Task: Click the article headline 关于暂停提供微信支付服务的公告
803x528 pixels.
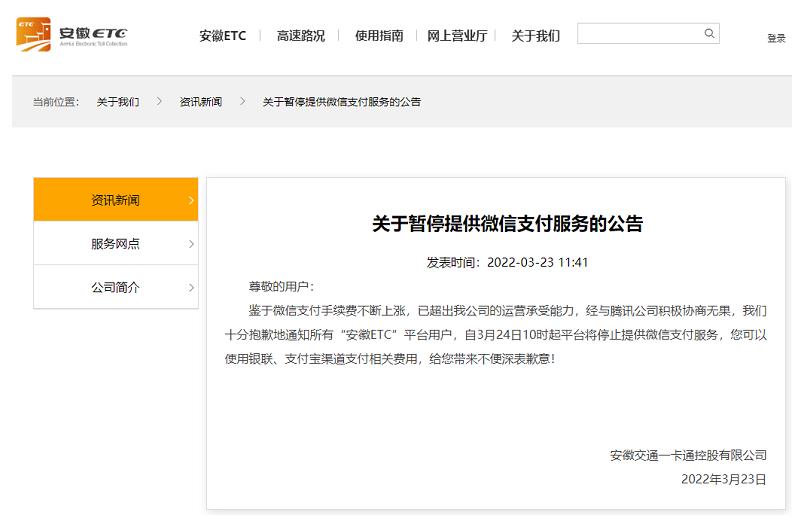Action: [x=508, y=224]
